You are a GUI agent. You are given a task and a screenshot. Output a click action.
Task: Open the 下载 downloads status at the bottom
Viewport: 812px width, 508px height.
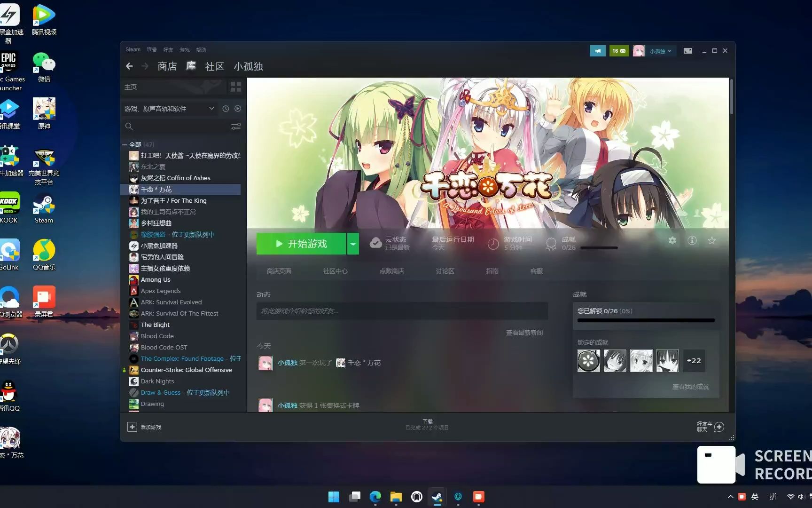(x=427, y=424)
